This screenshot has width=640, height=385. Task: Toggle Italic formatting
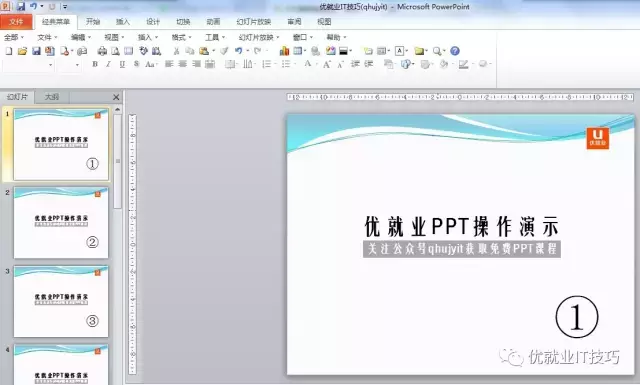109,64
